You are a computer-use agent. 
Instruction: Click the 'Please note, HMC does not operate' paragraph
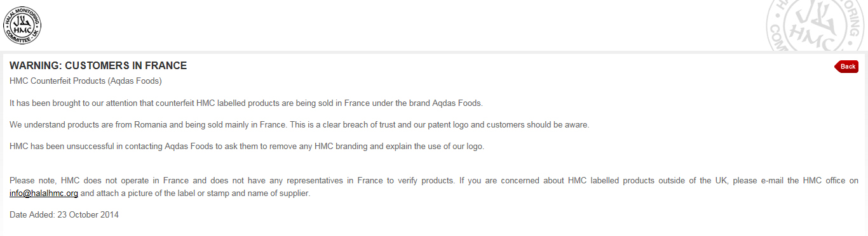click(x=434, y=187)
